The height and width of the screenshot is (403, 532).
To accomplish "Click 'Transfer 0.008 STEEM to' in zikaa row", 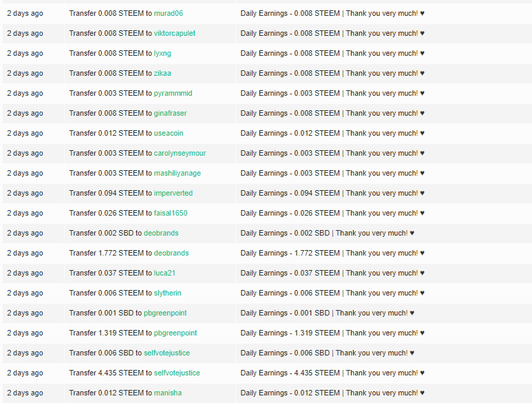I will pyautogui.click(x=111, y=73).
